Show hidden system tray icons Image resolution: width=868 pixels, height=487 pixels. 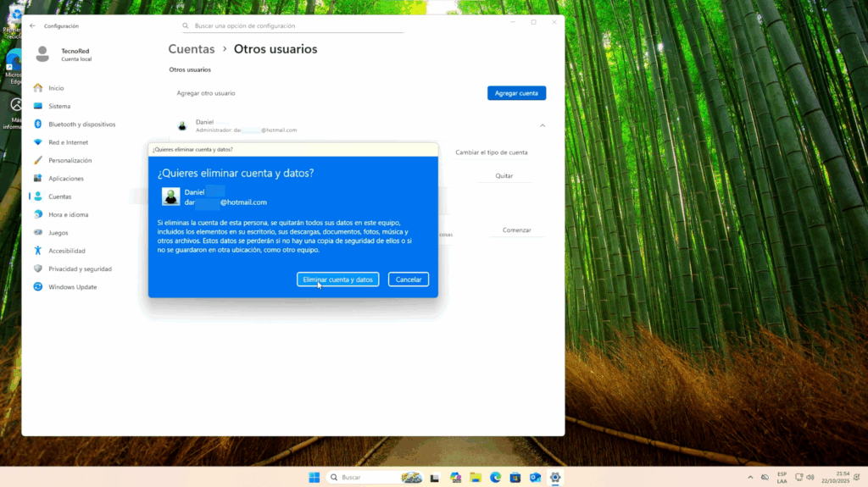pos(749,478)
